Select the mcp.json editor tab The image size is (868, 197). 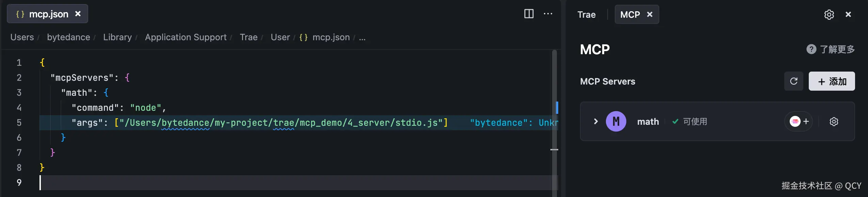pos(48,14)
